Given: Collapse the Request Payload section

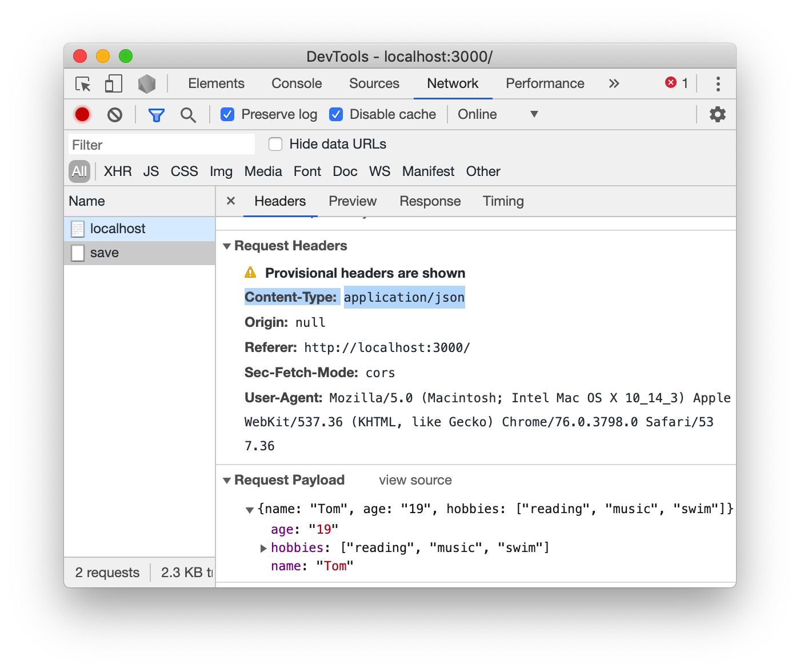Looking at the screenshot, I should (227, 481).
